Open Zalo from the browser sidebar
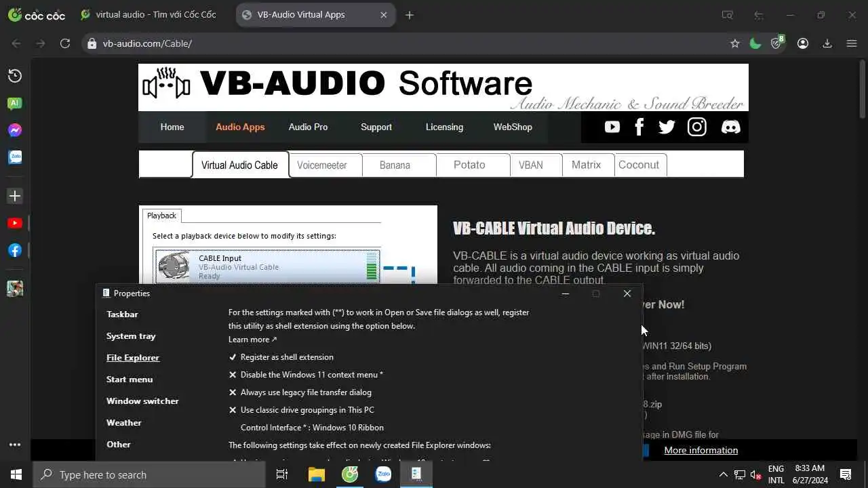This screenshot has width=868, height=488. (15, 157)
